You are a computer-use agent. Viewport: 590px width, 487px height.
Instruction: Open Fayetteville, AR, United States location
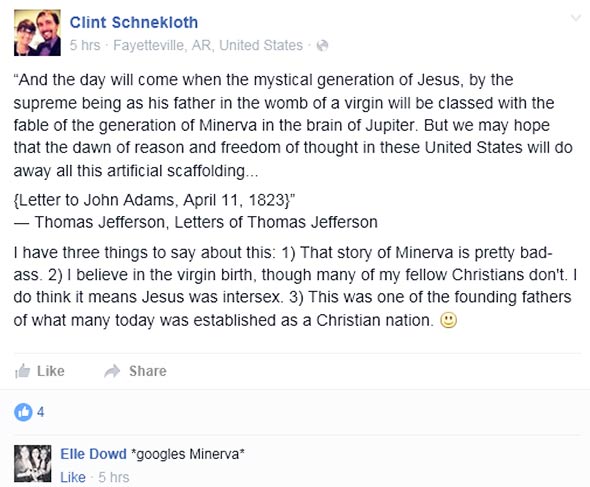[x=208, y=45]
